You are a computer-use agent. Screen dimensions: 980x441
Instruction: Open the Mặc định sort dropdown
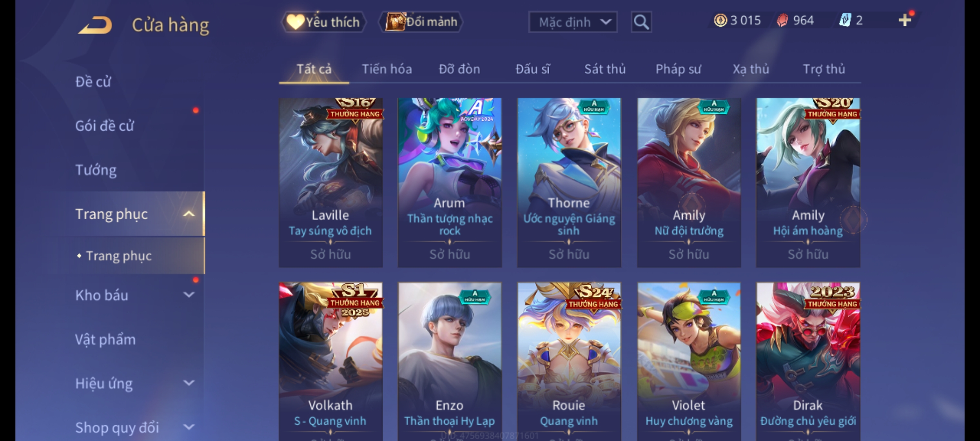(x=572, y=22)
